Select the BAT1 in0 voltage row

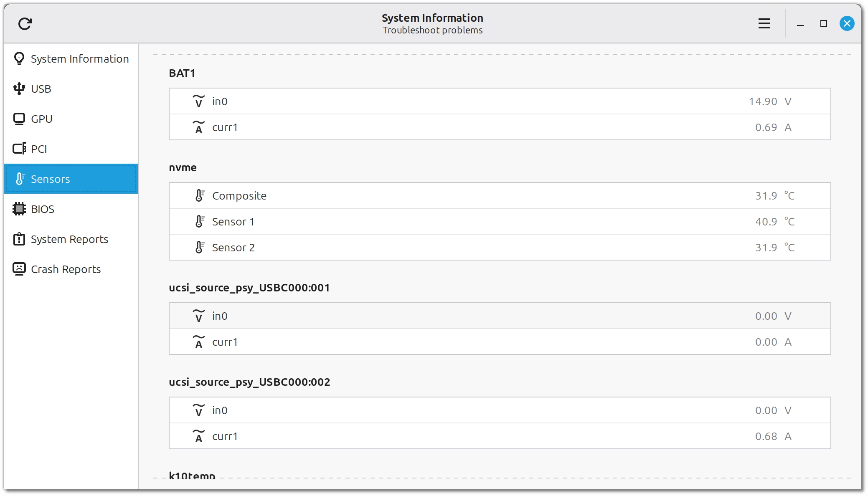[500, 101]
